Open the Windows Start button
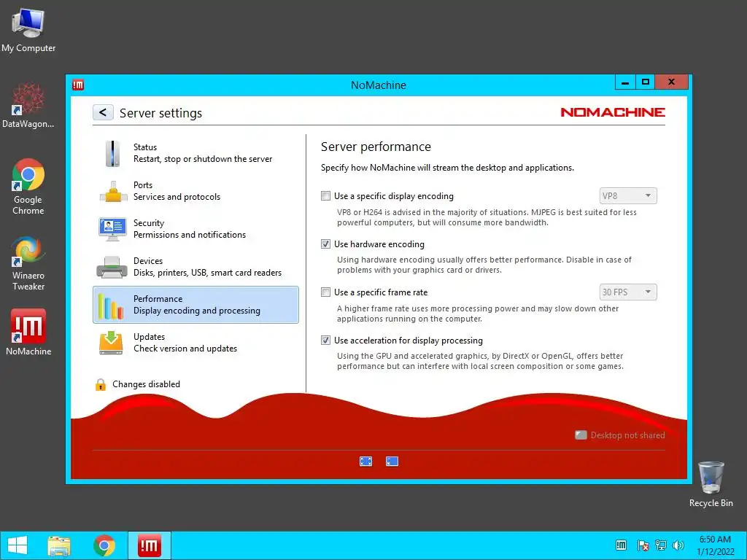The image size is (747, 560). 18,545
